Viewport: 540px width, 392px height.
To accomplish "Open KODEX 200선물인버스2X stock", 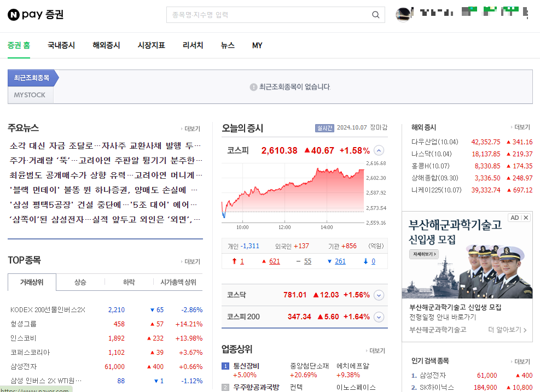I will [48, 310].
